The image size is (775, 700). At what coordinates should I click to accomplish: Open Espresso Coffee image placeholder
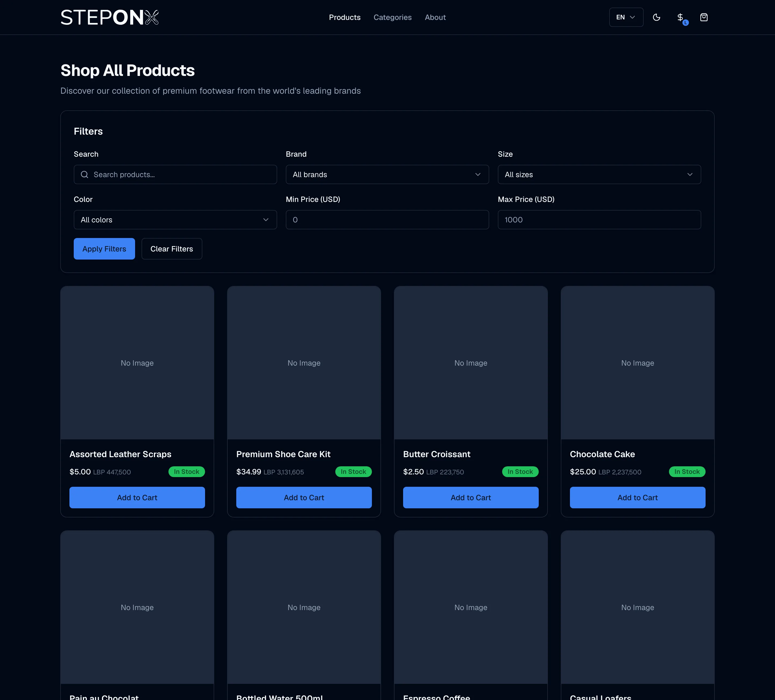click(471, 607)
